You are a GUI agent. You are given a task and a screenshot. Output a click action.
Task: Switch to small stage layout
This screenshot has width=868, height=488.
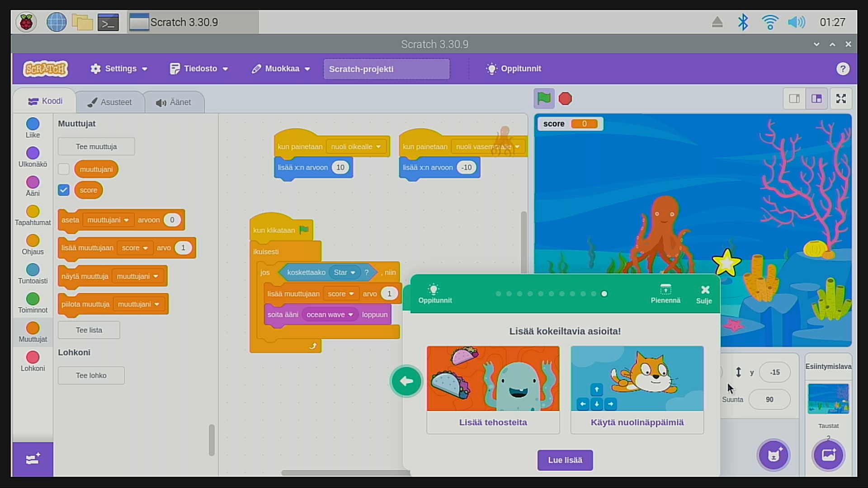794,99
